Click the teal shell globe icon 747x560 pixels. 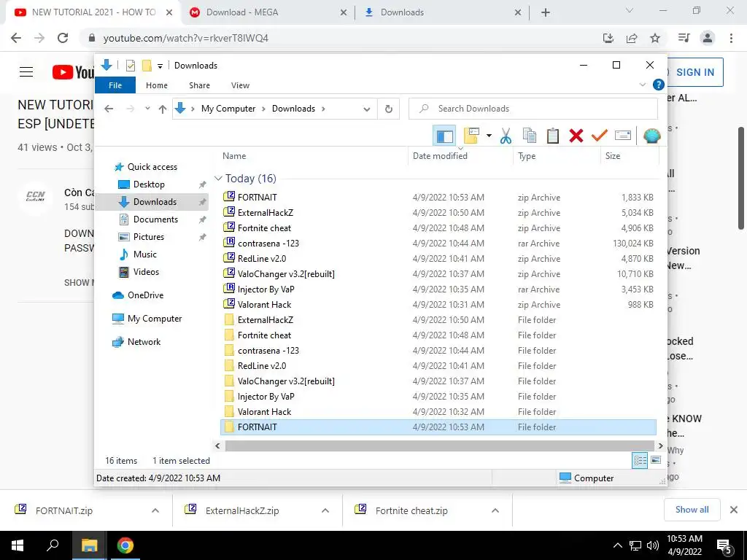[x=651, y=136]
